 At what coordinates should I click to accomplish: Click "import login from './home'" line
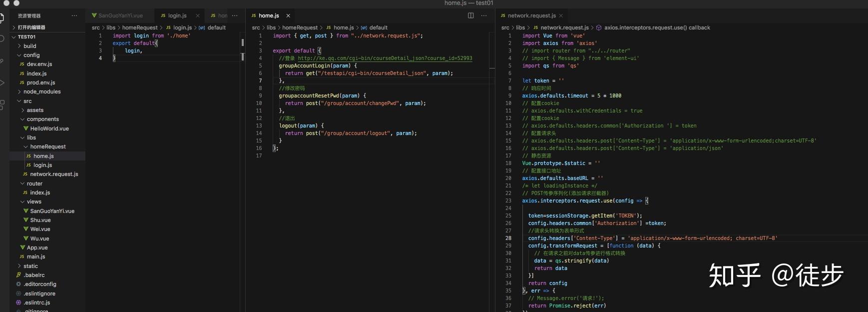pos(151,35)
